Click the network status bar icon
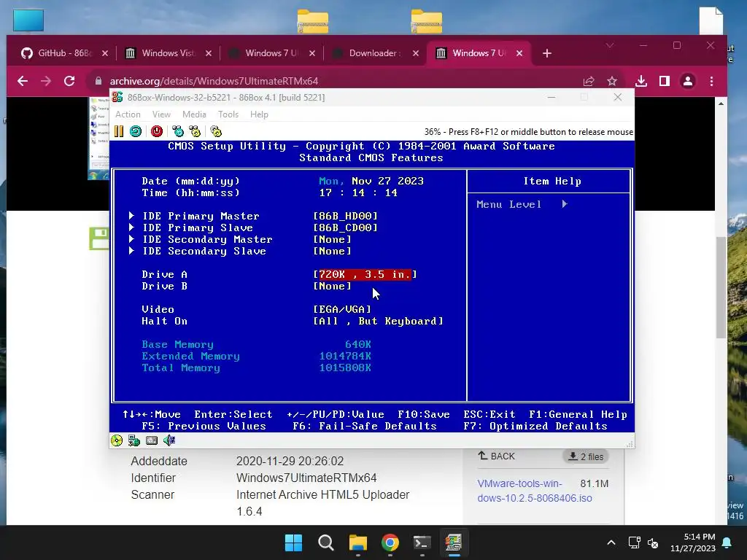The width and height of the screenshot is (747, 560). [x=134, y=440]
